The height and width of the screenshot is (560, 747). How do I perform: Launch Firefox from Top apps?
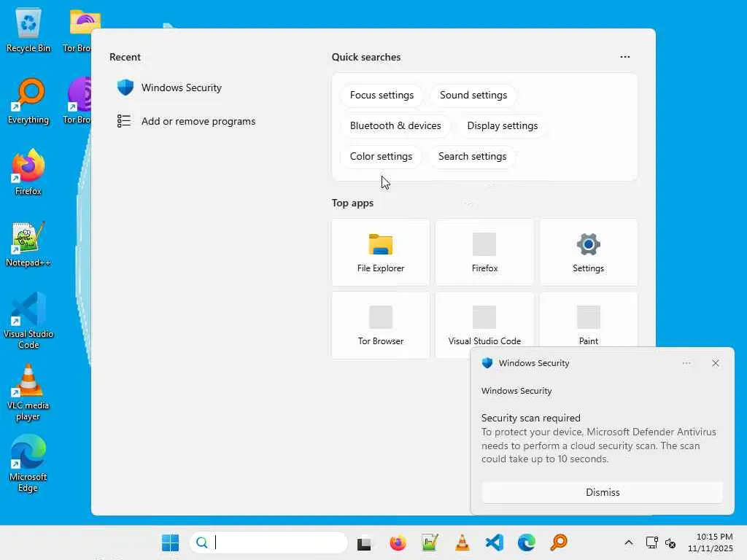[484, 252]
